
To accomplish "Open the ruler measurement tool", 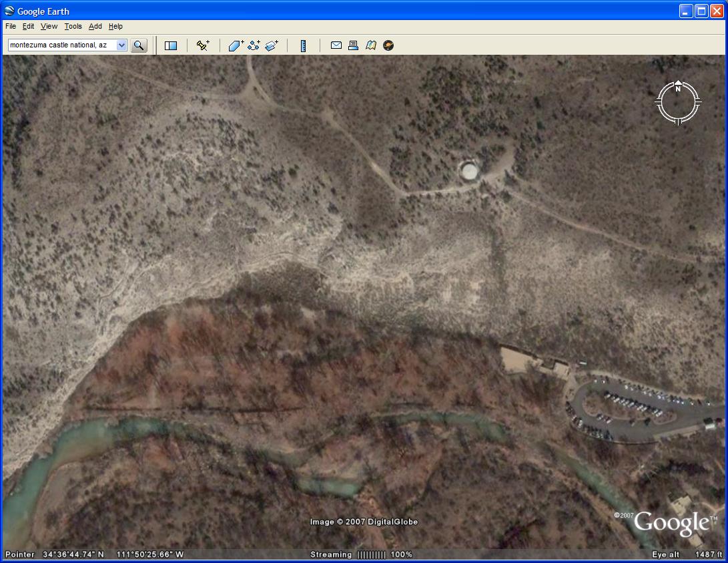I will tap(303, 45).
